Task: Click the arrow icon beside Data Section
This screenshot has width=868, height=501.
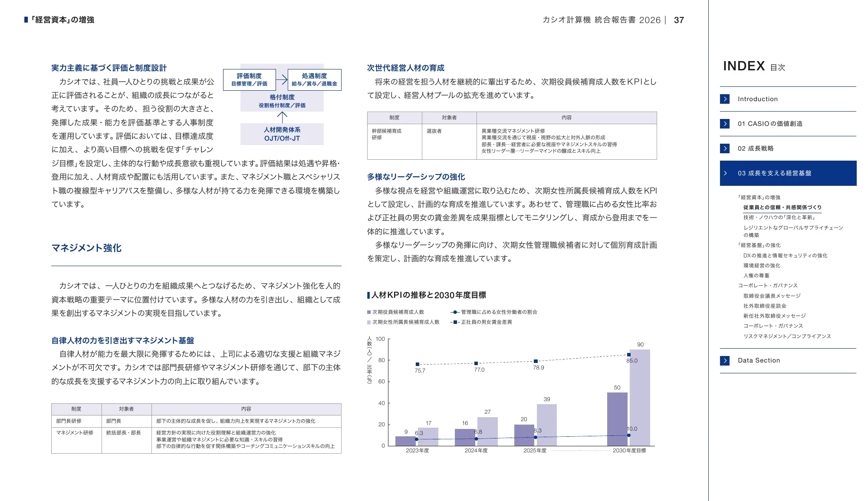Action: 725,361
